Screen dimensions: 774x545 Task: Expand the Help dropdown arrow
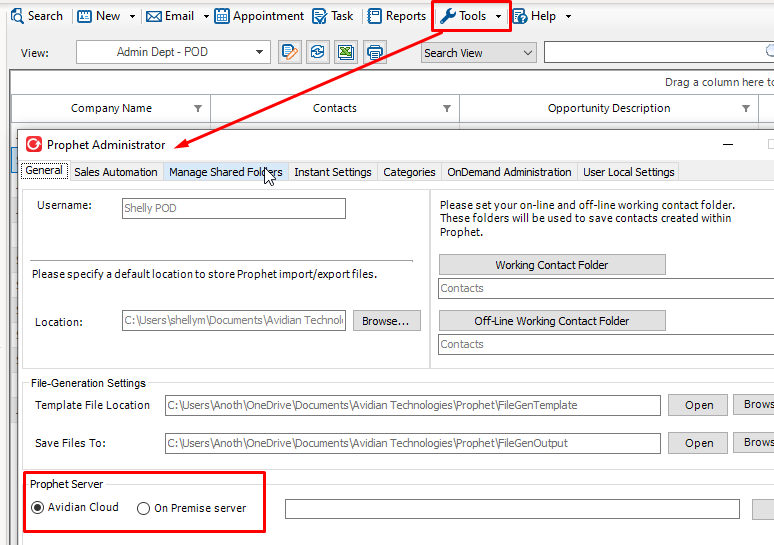point(569,17)
